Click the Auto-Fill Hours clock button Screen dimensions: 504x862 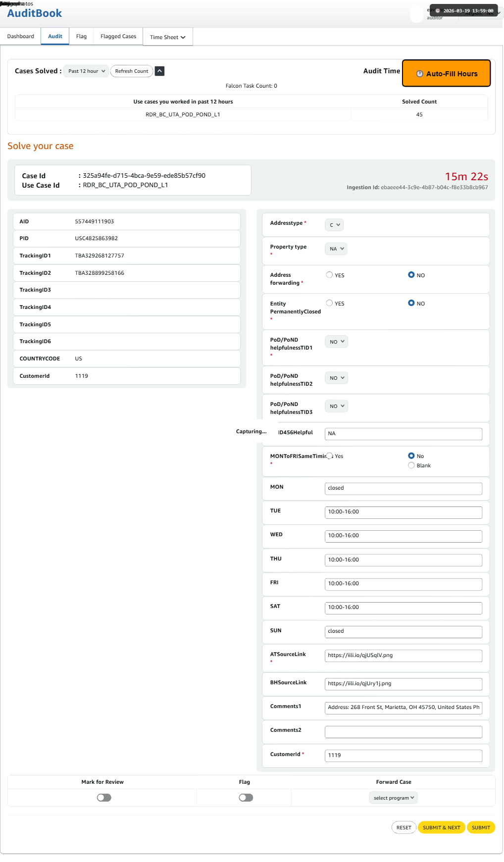446,74
